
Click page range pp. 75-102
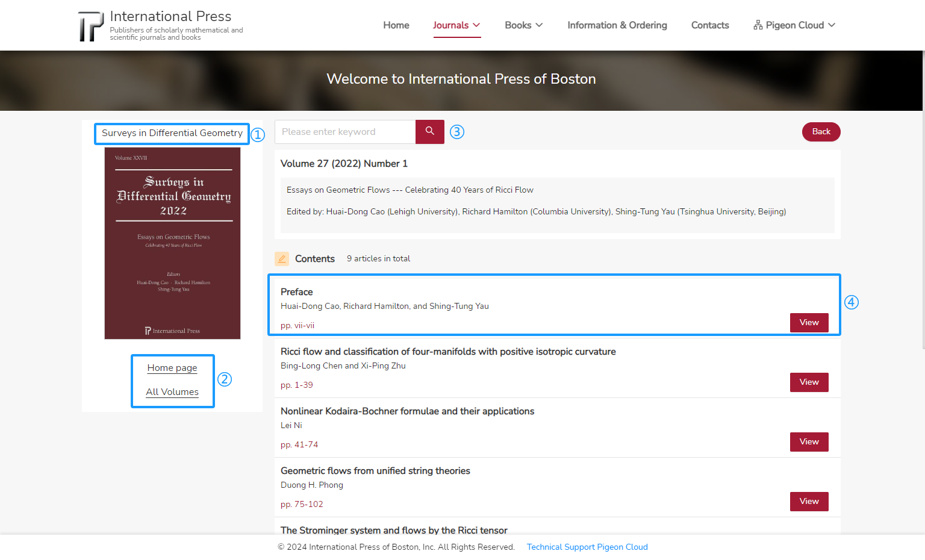[x=302, y=505]
